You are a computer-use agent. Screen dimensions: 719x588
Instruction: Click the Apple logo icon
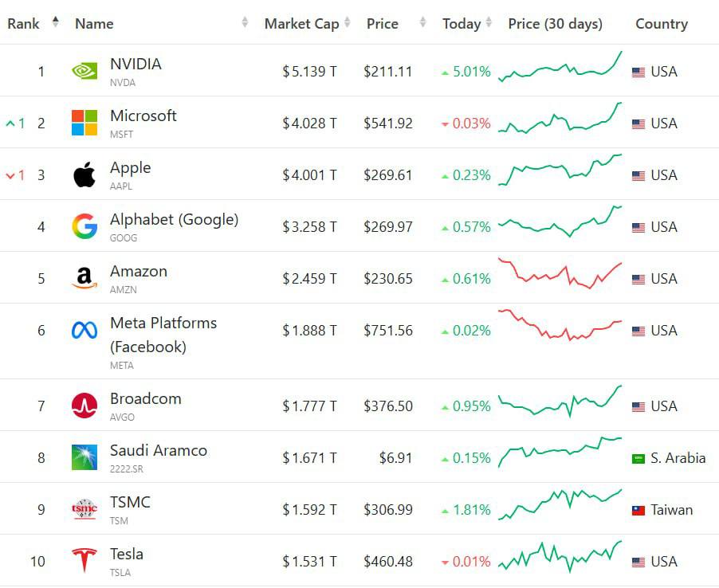(x=84, y=175)
